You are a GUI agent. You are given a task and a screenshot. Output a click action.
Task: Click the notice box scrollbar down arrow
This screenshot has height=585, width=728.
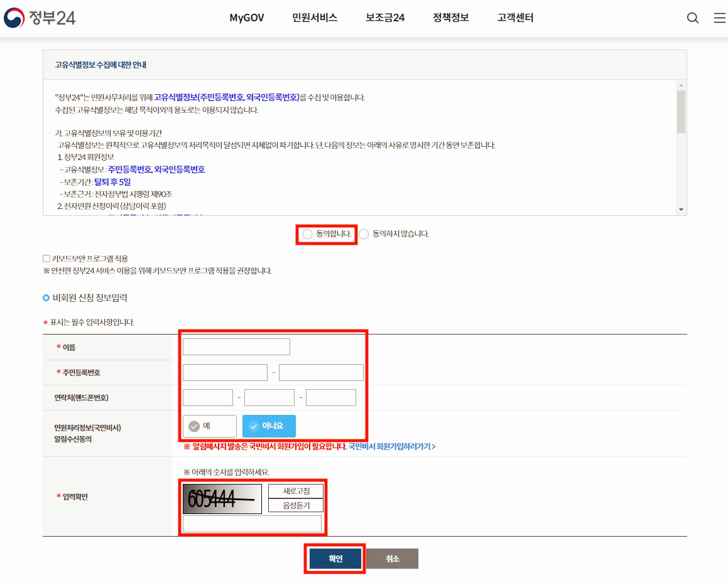(680, 210)
